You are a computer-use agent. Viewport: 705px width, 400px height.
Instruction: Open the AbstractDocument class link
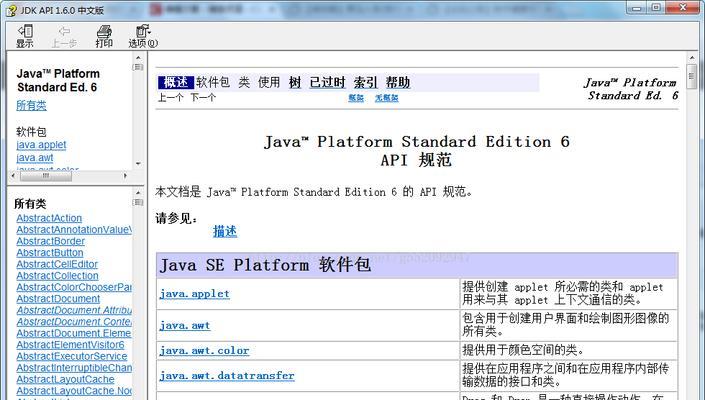tap(58, 299)
